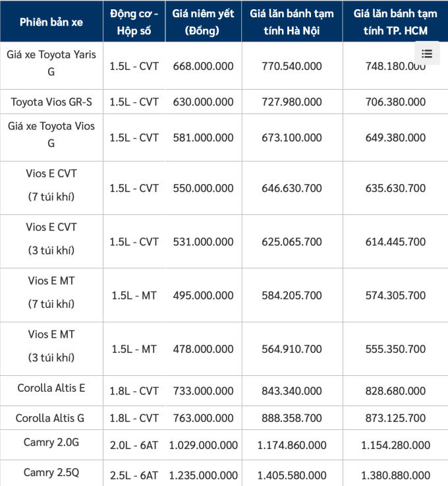
Task: Open the 'Giá xe Toyota Yaris G' entry
Action: tap(51, 63)
